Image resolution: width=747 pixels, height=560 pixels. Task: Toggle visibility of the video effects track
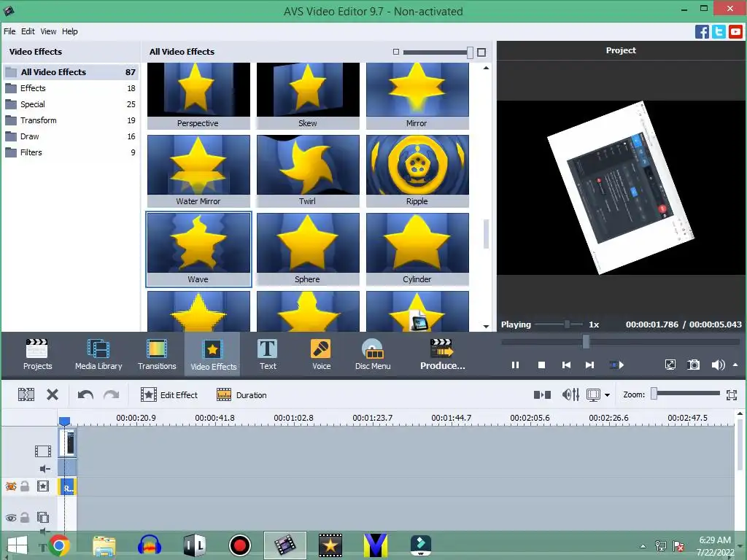pos(10,486)
